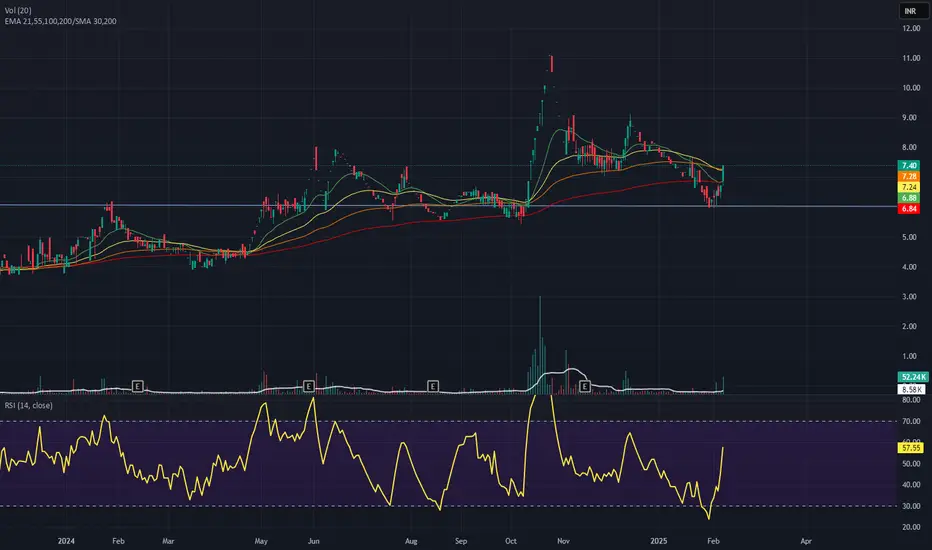Open the earnings marker between Feb and Mar 2024
The image size is (932, 550).
(137, 386)
